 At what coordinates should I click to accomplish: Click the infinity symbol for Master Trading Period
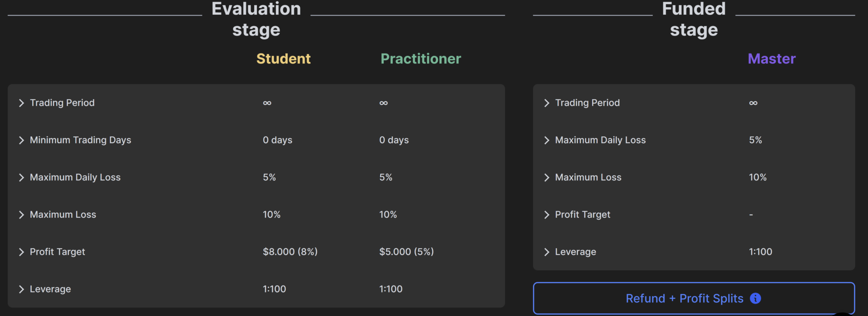(754, 103)
